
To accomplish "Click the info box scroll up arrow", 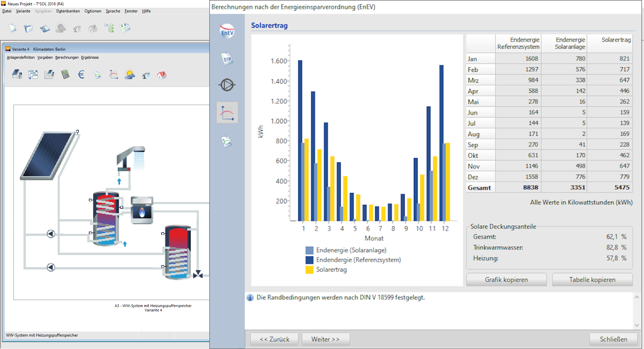I will pyautogui.click(x=637, y=297).
